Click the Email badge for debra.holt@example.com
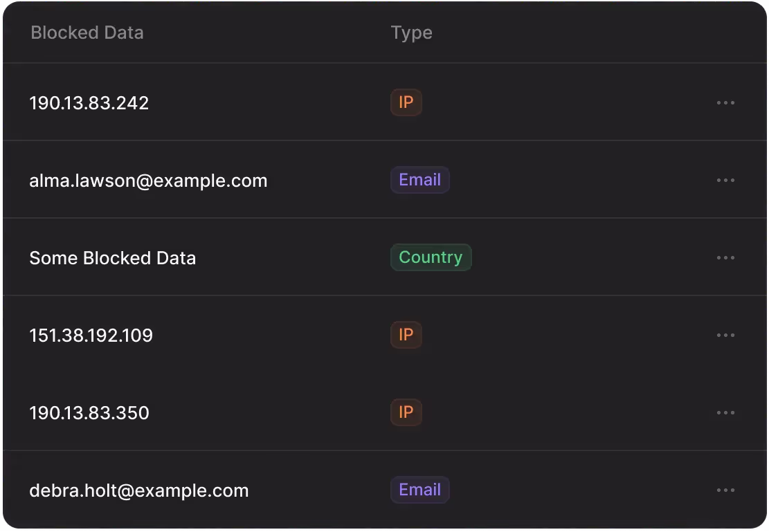The height and width of the screenshot is (532, 769). pos(419,490)
